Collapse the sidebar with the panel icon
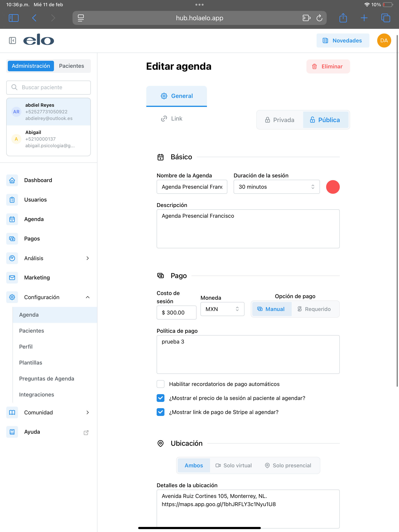Viewport: 399px width, 532px height. pyautogui.click(x=12, y=40)
